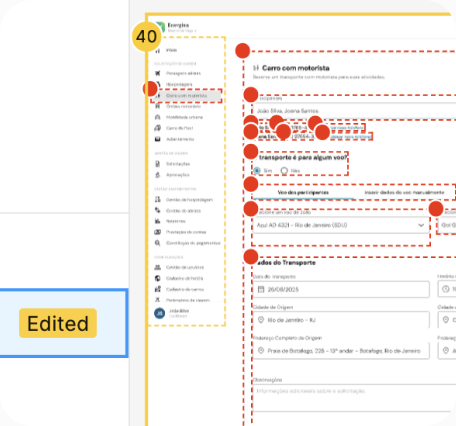The image size is (456, 426).
Task: Click the Solicitações document icon
Action: [158, 164]
